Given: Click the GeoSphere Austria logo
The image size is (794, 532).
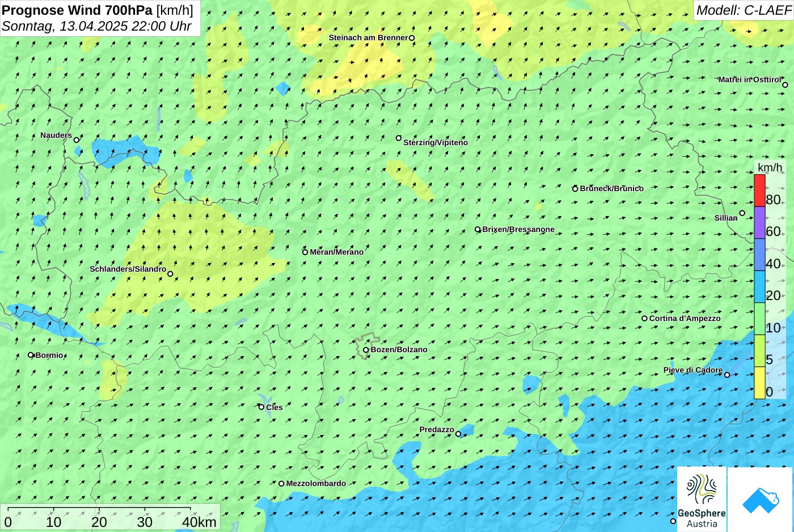Looking at the screenshot, I should (x=702, y=499).
